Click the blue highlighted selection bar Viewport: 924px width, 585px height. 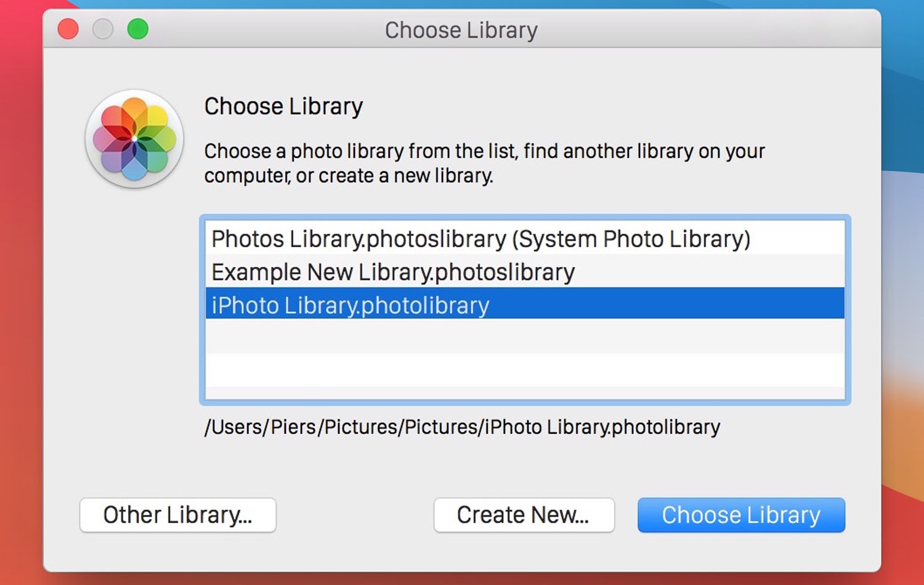[x=678, y=305]
